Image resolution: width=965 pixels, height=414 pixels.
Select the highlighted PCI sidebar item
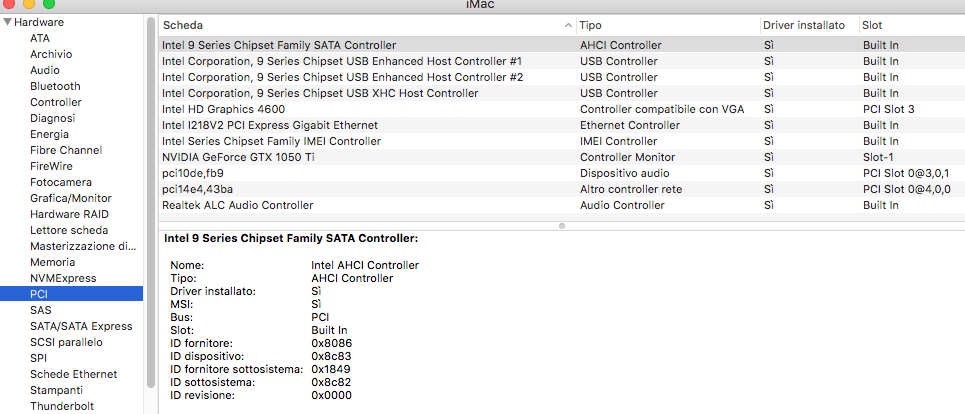[x=71, y=294]
